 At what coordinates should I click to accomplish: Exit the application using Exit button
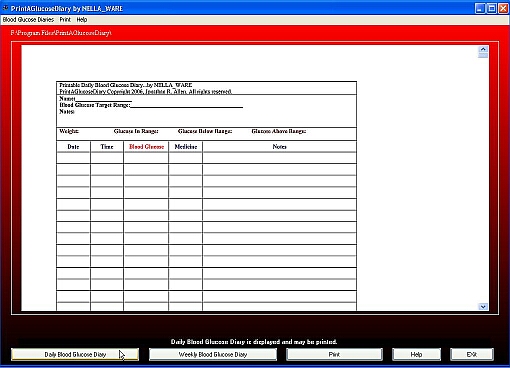tap(472, 354)
